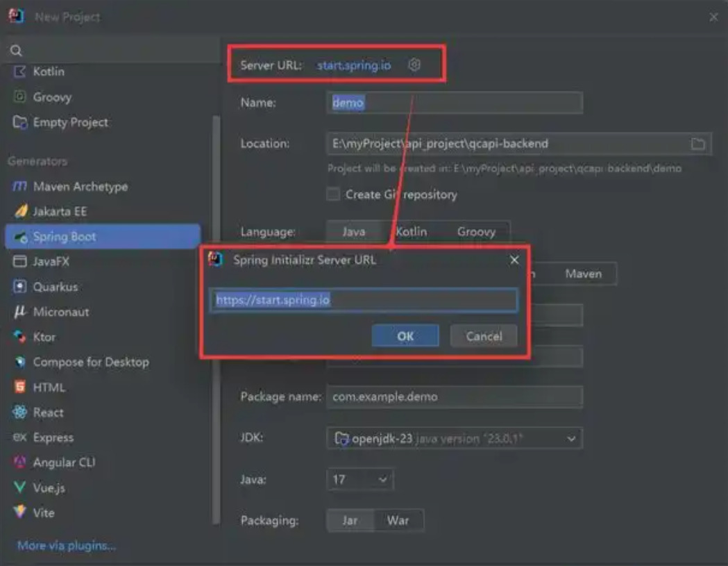
Task: Browse for location with folder icon
Action: coord(698,144)
